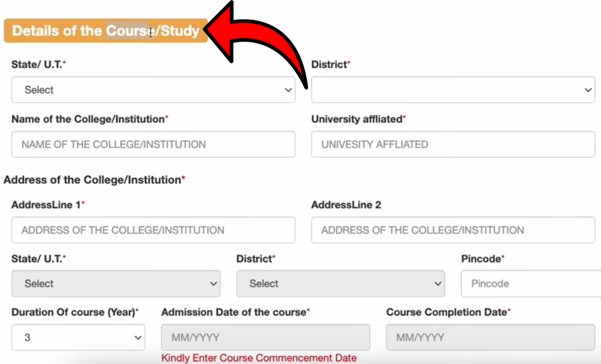Select the Course Completion Date field

pos(489,337)
